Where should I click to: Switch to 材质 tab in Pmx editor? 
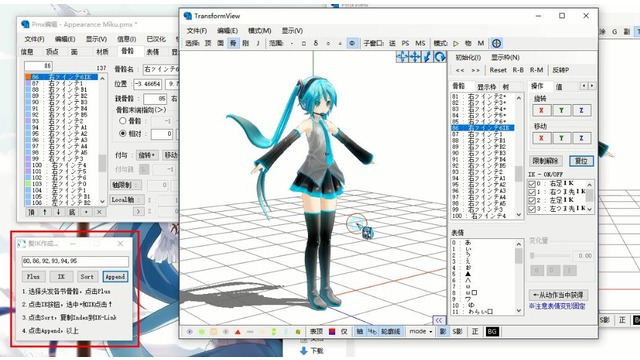(102, 52)
